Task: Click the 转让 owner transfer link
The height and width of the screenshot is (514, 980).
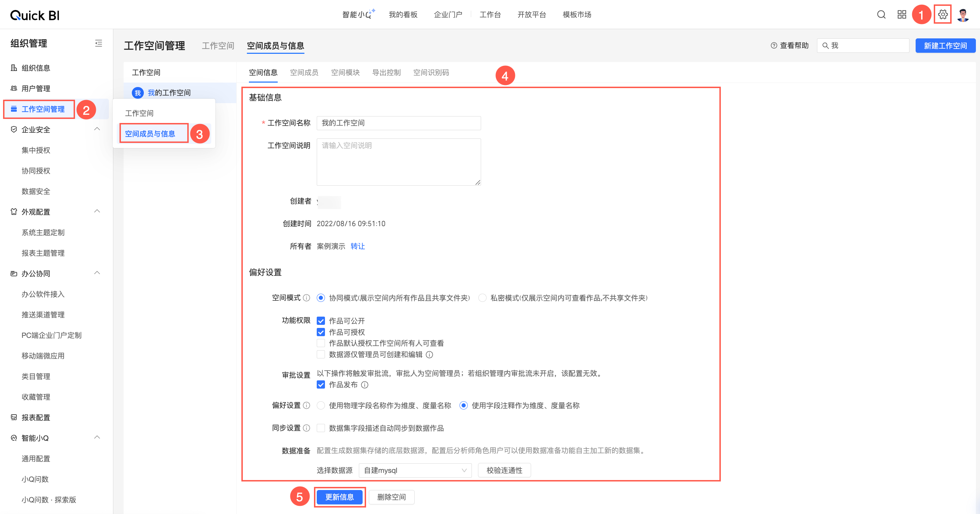Action: (x=357, y=246)
